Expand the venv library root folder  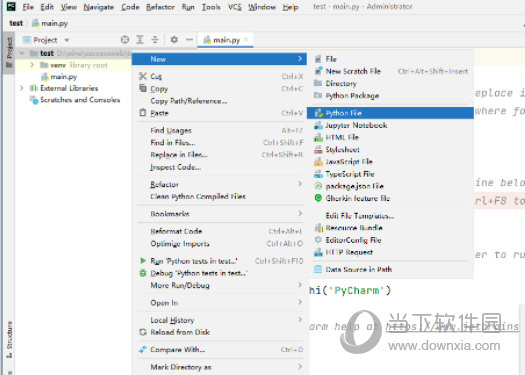32,65
